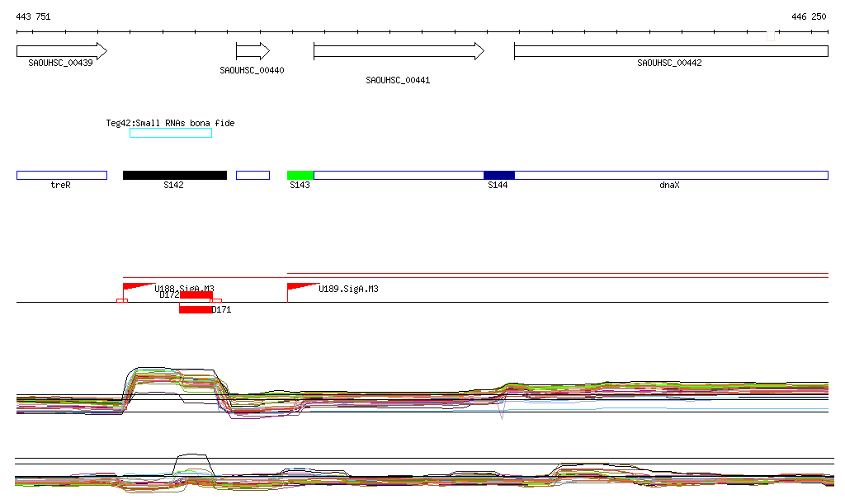The width and height of the screenshot is (845, 504).
Task: Select the SAOUHSC_00440 gene arrow
Action: 253,51
